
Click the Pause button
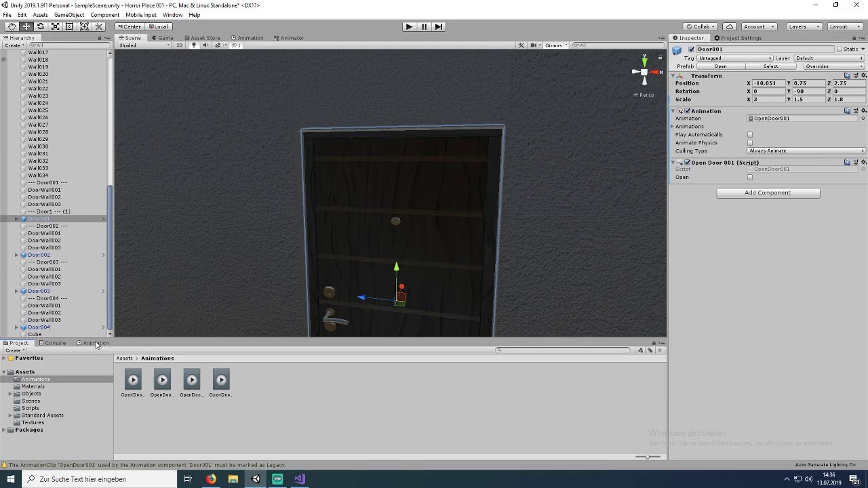424,26
